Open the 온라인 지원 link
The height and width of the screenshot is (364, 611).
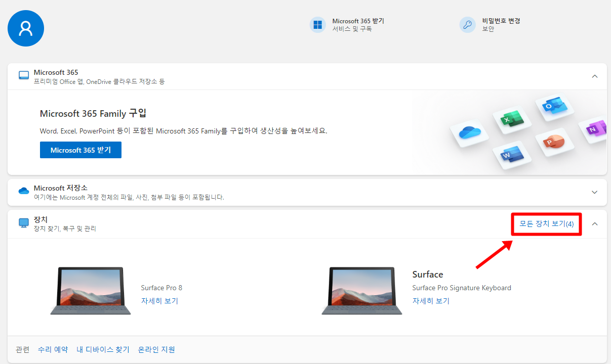pos(156,349)
